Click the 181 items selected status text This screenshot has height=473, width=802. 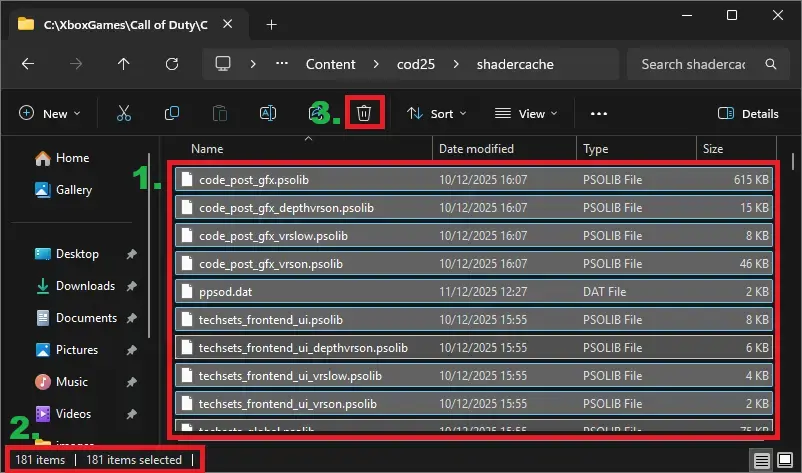pyautogui.click(x=134, y=460)
